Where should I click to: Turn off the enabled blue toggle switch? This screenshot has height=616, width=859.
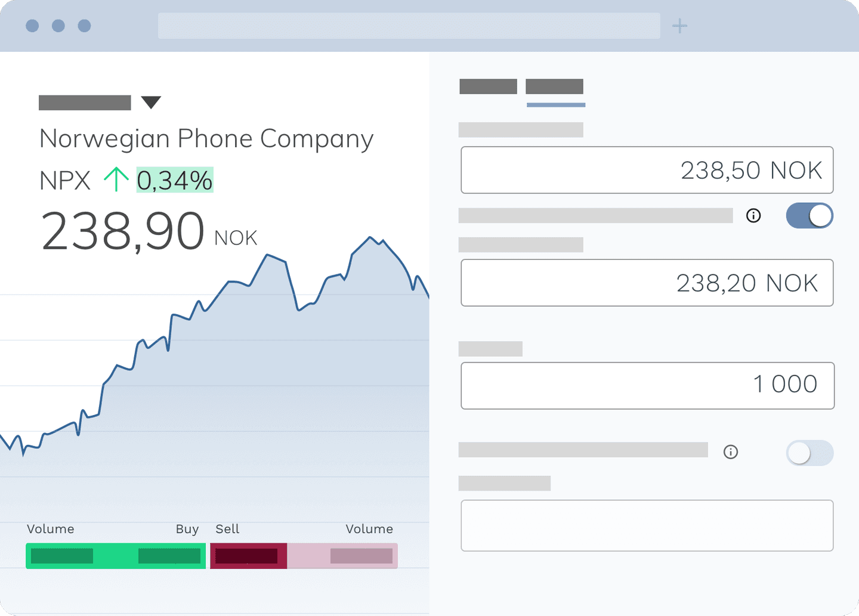(x=809, y=216)
